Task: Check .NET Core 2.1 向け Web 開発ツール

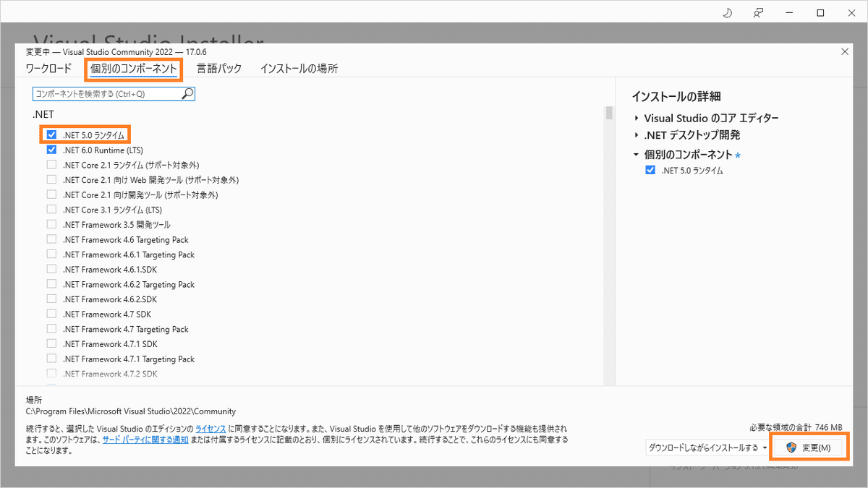Action: tap(51, 180)
